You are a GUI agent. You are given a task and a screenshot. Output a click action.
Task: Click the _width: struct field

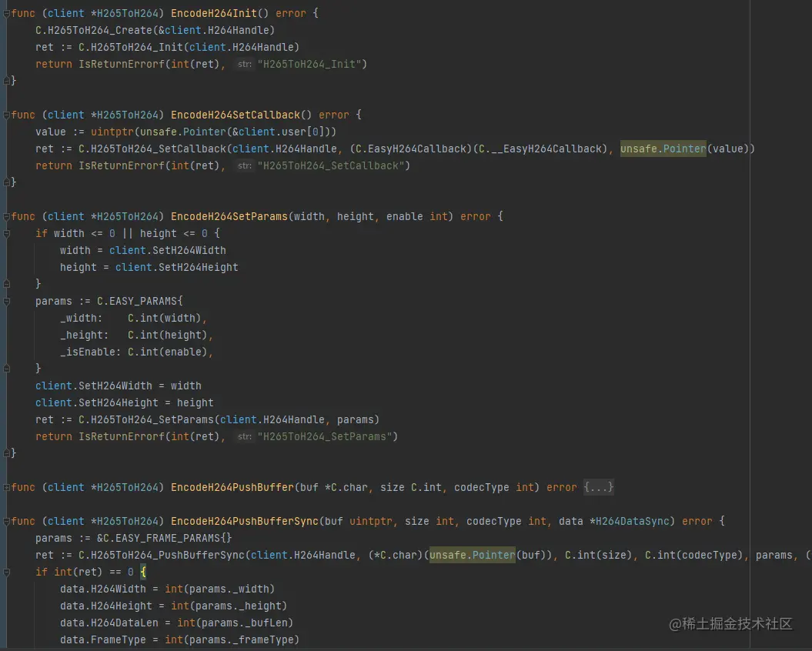(x=82, y=318)
